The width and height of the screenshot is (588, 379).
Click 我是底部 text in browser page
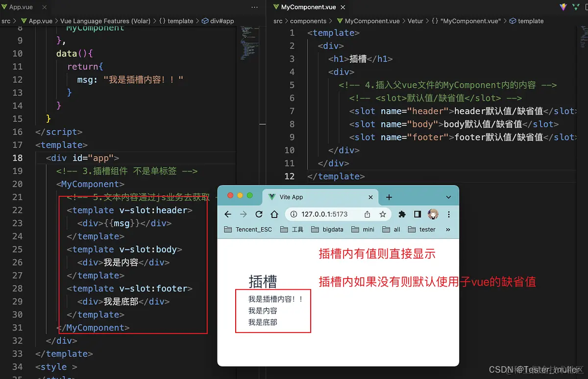263,322
